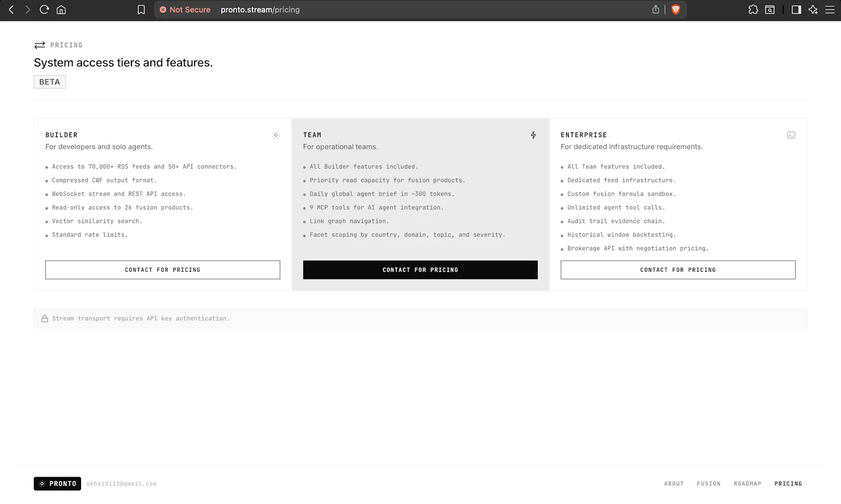This screenshot has height=504, width=841.
Task: Click 'For dedicated infrastructure requirements.' subtitle
Action: pos(632,147)
